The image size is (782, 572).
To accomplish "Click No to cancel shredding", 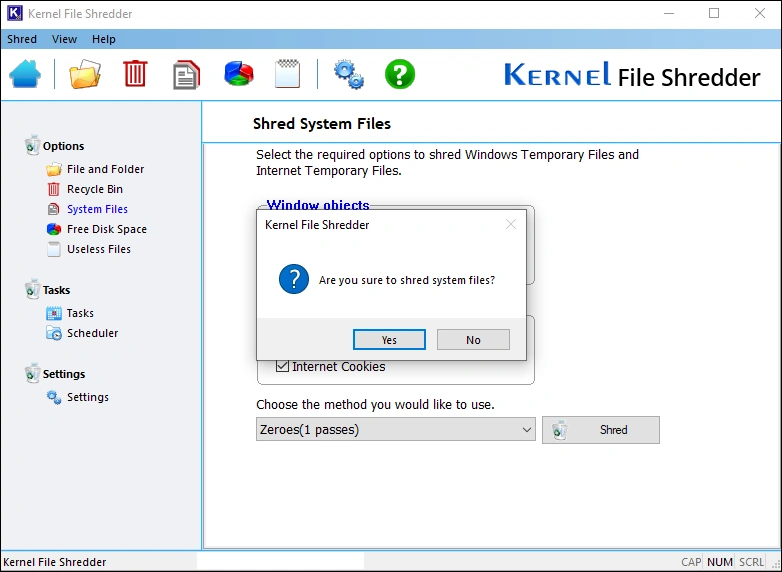I will [x=473, y=340].
